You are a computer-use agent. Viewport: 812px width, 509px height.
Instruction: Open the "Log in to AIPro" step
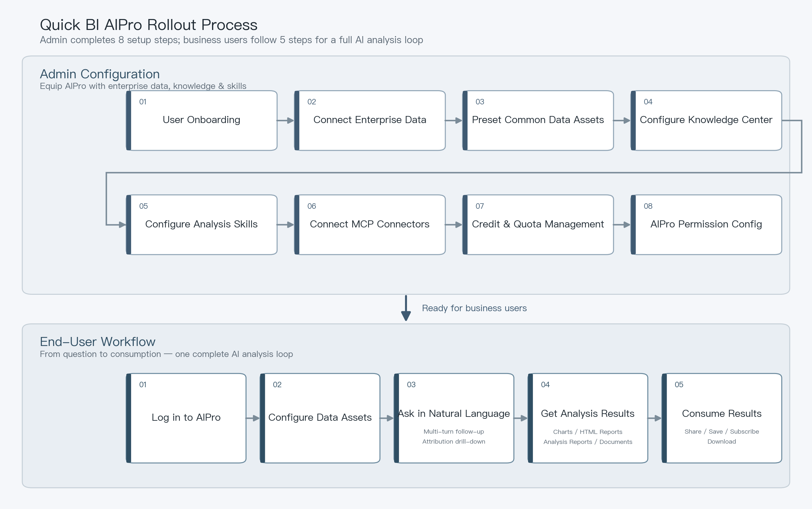click(186, 418)
